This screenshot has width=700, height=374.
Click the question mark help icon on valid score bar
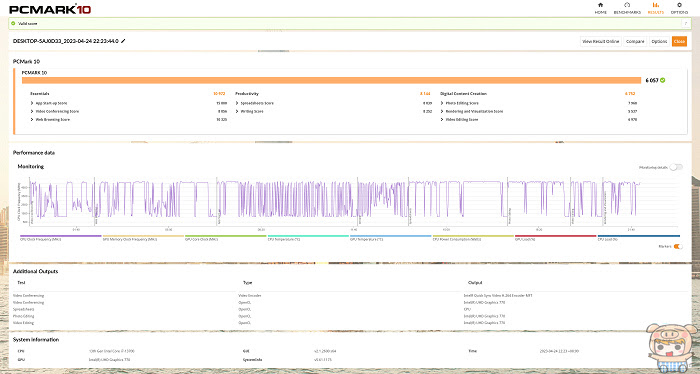click(685, 23)
